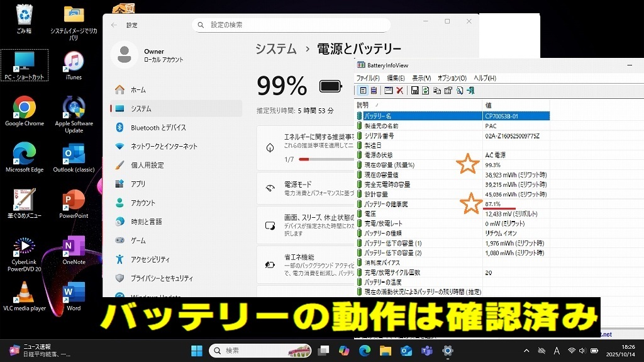Click the Settings gear in the taskbar
The width and height of the screenshot is (644, 362).
click(x=448, y=351)
